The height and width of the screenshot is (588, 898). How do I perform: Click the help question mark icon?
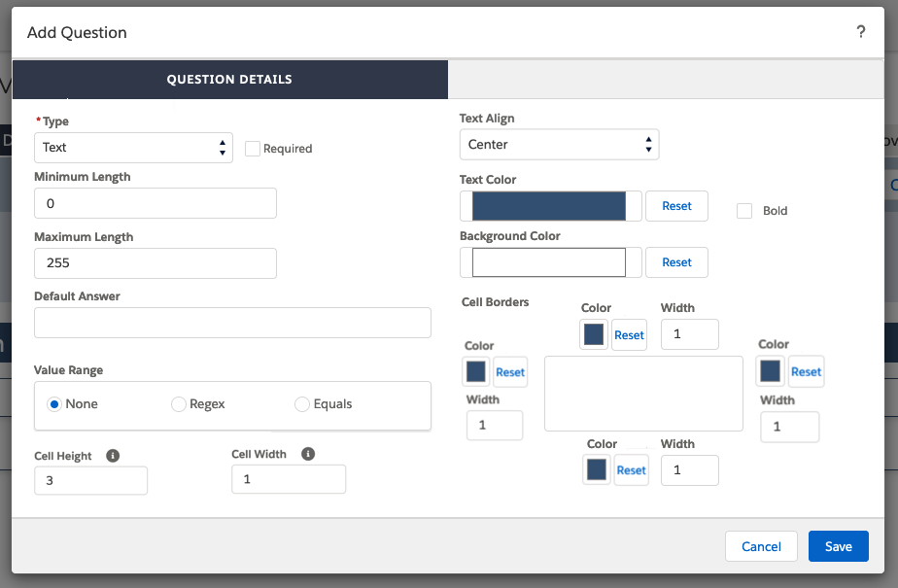click(x=860, y=32)
